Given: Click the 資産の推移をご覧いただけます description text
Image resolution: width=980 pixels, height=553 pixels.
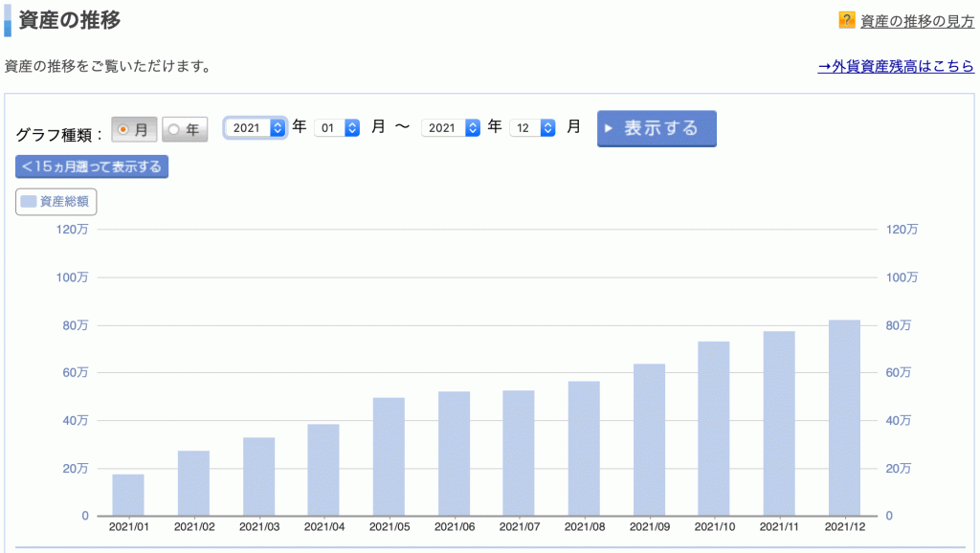Looking at the screenshot, I should [110, 66].
